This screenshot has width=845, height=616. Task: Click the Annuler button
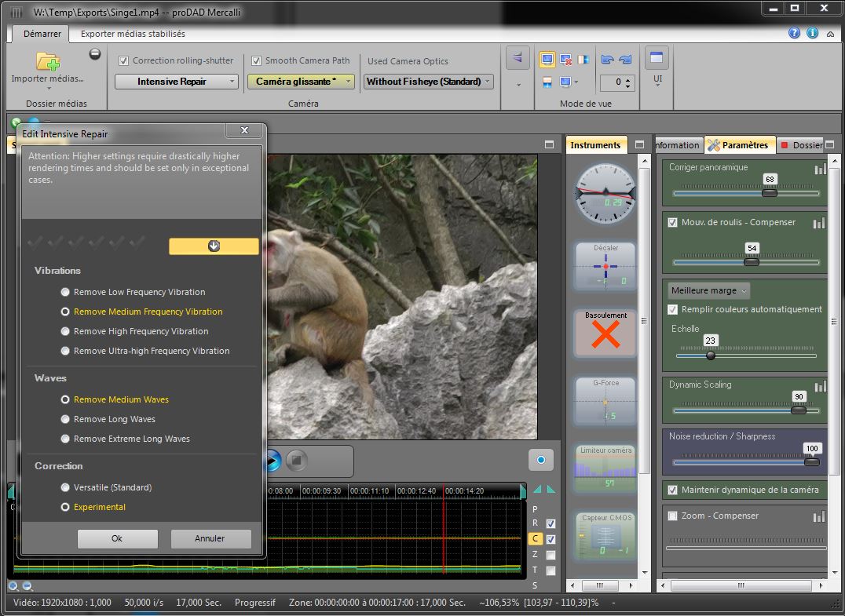tap(210, 538)
